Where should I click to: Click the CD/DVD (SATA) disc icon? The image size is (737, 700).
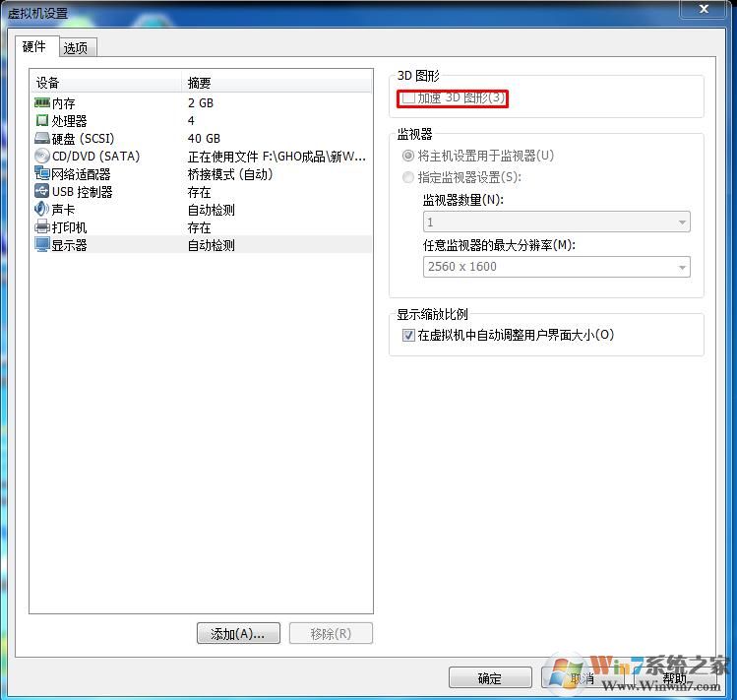(x=42, y=156)
